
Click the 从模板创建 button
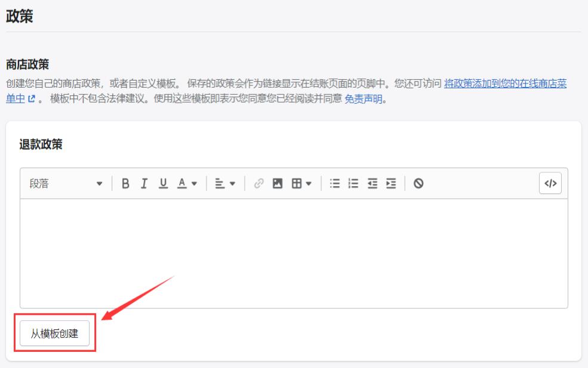click(55, 333)
